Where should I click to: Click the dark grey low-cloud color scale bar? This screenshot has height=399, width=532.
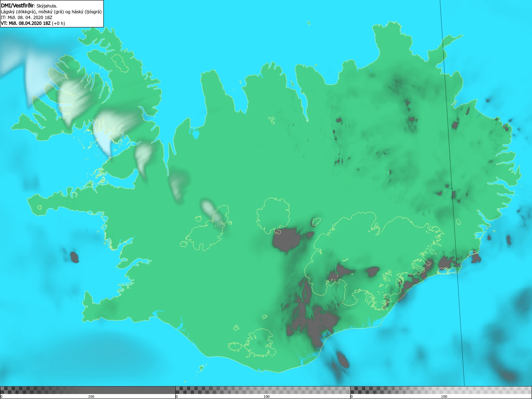(88, 390)
